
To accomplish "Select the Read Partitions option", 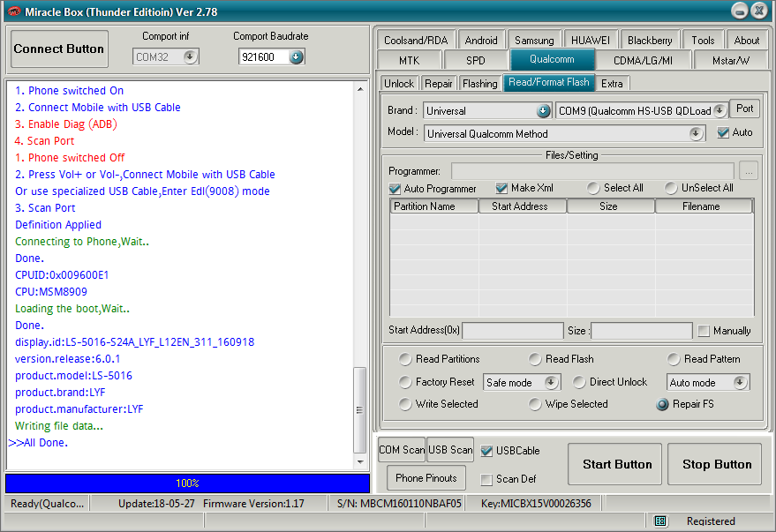I will coord(405,359).
